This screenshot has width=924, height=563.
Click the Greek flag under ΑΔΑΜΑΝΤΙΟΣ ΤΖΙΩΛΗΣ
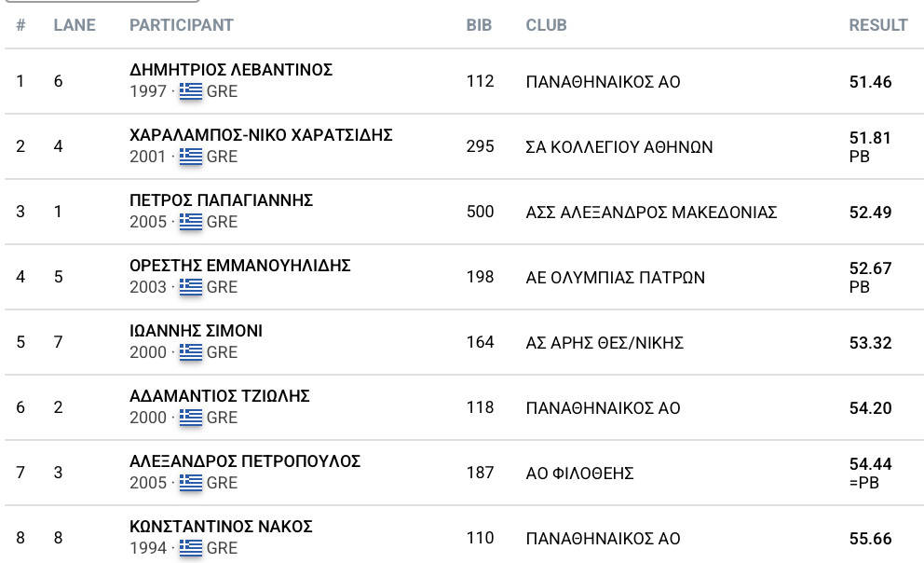pyautogui.click(x=191, y=418)
